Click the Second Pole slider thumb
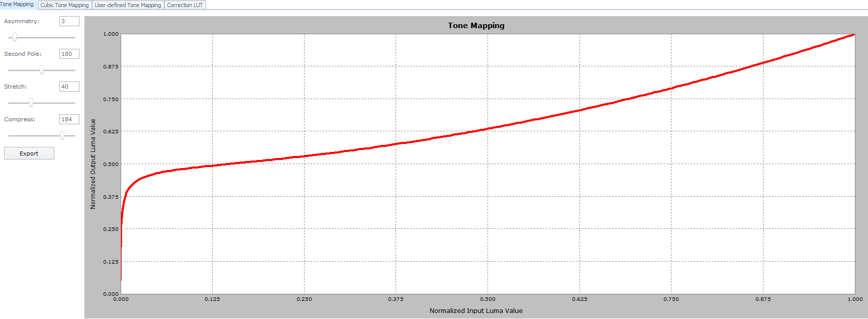868x319 pixels. click(42, 70)
